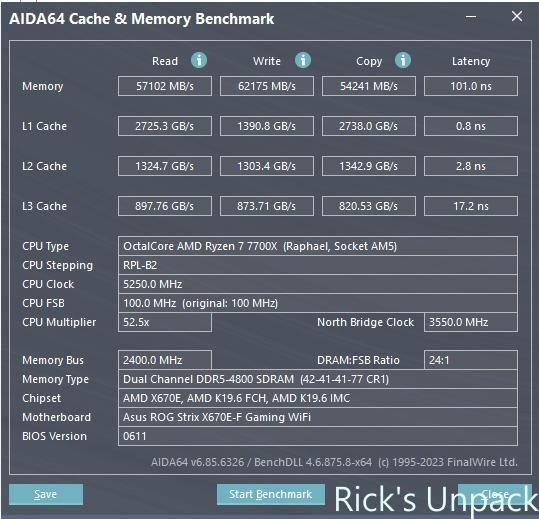Minimize the AIDA64 benchmark window
Viewport: 539px width, 519px height.
(471, 16)
